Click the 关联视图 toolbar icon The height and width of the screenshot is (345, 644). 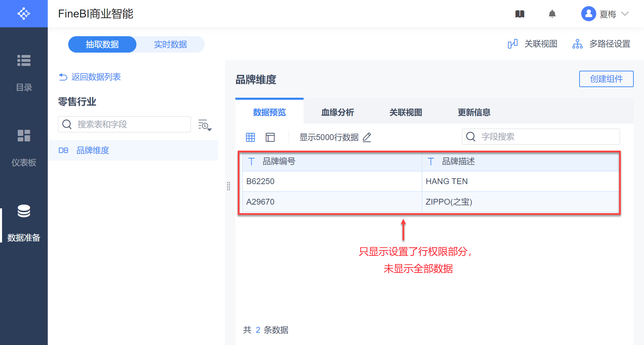(x=513, y=44)
